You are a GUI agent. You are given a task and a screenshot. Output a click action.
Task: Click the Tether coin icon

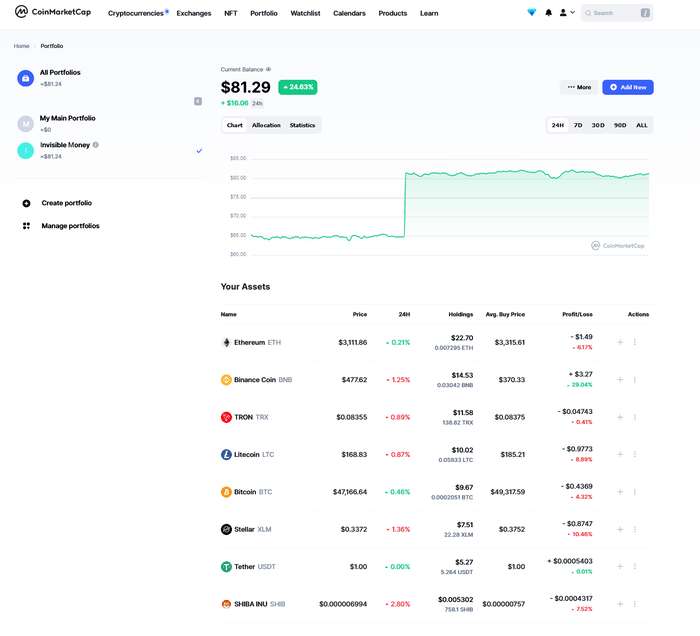click(x=226, y=567)
